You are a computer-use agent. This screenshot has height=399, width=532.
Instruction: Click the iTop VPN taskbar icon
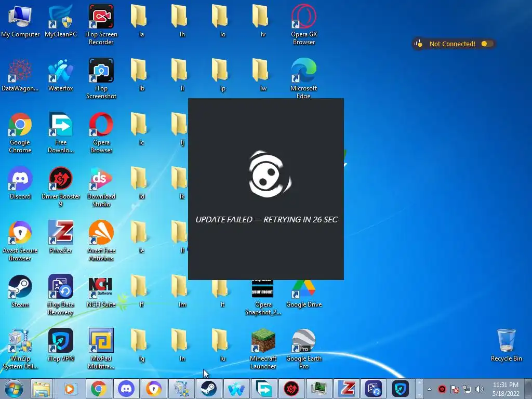point(401,389)
